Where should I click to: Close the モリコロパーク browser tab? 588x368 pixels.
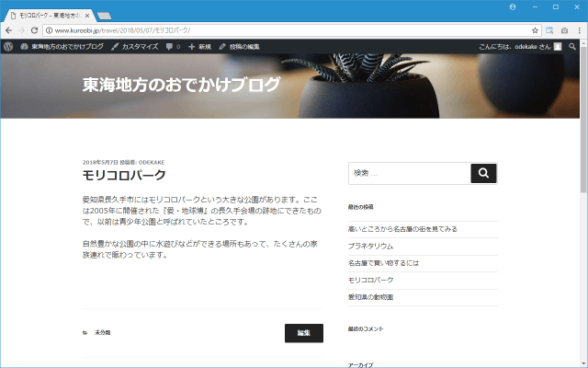pyautogui.click(x=87, y=16)
